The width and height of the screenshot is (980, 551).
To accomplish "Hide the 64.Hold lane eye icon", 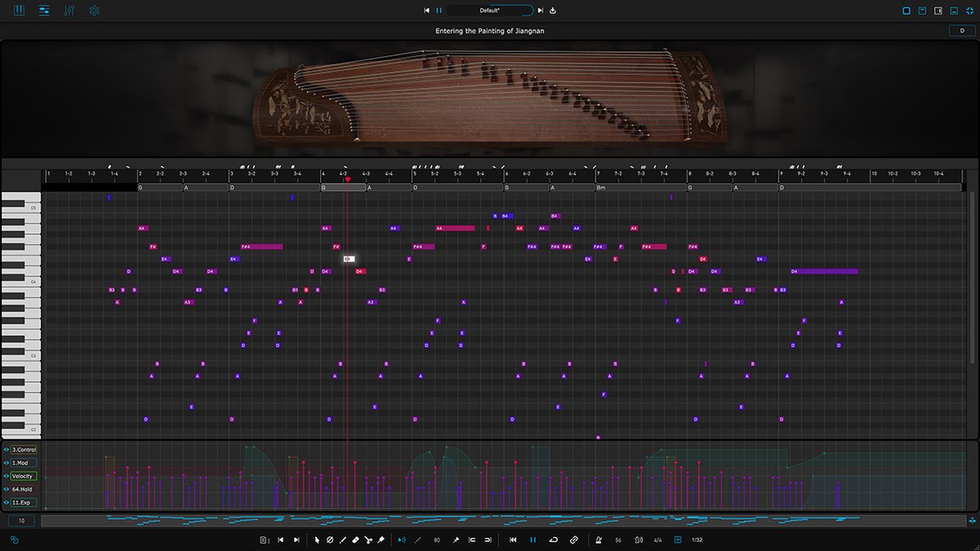I will (7, 489).
